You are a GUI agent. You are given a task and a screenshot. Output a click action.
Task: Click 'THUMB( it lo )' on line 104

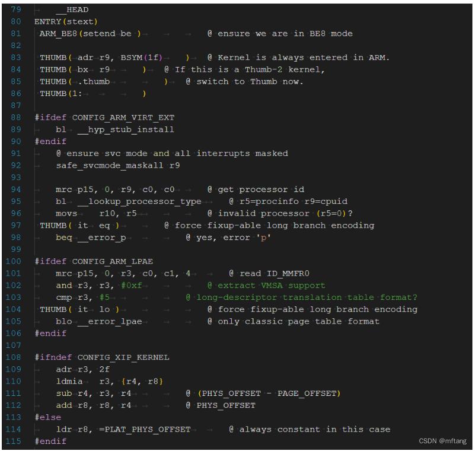pos(79,309)
